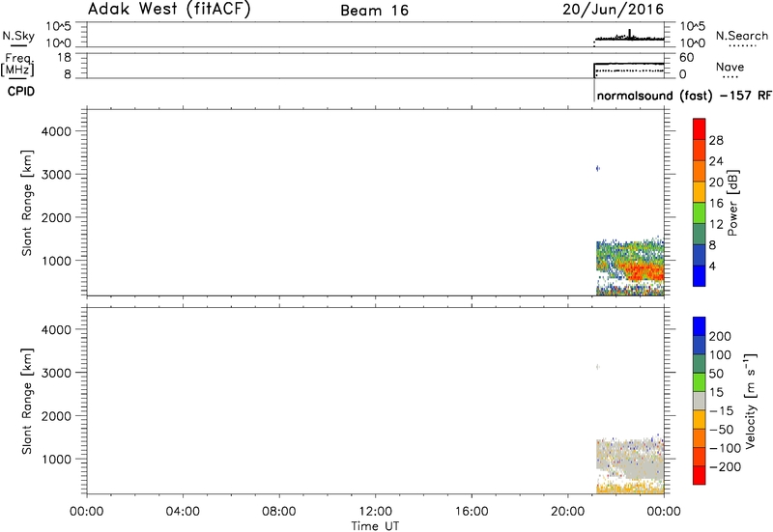This screenshot has height=532, width=773.
Task: Click the noise spike in the N.Sky panel
Action: click(630, 34)
